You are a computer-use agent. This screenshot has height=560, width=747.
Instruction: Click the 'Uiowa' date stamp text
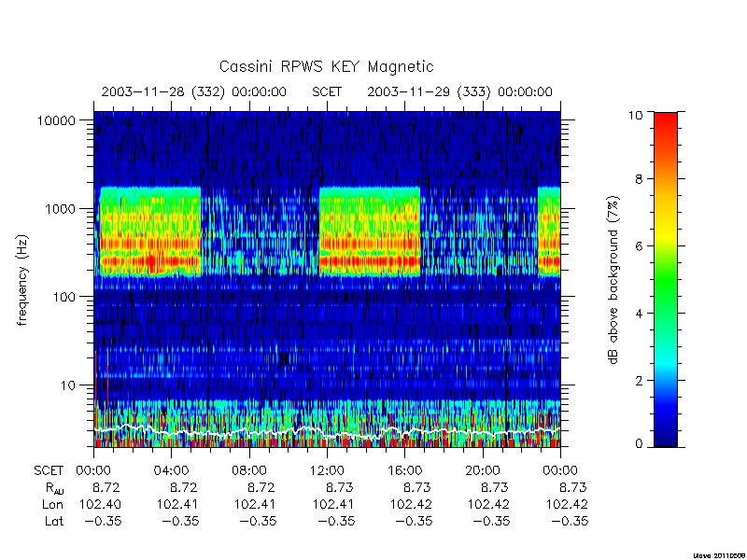[719, 555]
